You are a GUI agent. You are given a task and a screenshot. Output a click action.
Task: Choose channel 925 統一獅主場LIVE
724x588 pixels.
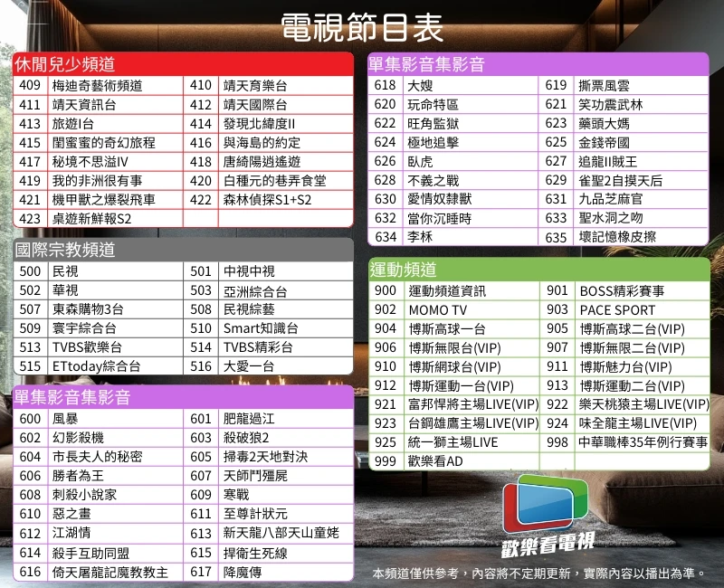[452, 442]
